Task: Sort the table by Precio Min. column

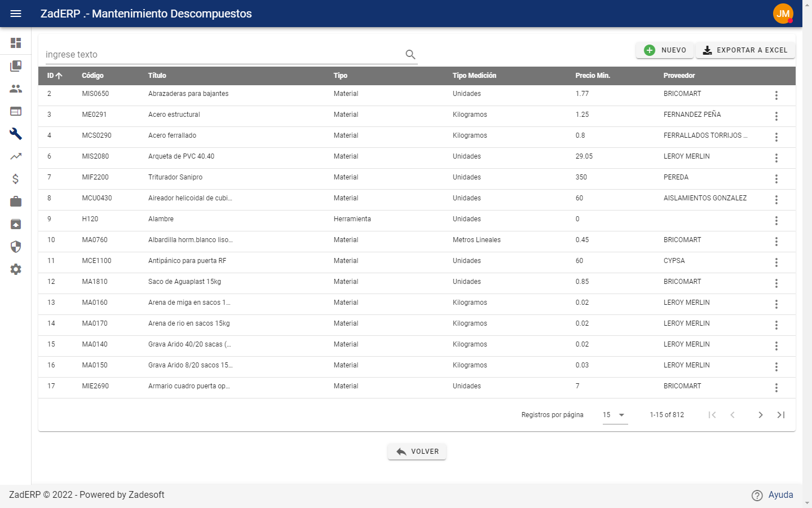Action: tap(593, 76)
